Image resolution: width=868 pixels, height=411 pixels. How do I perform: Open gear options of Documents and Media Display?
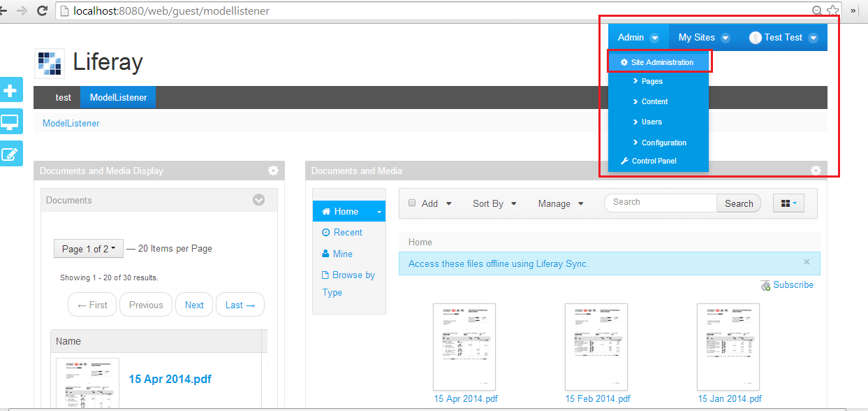[273, 171]
